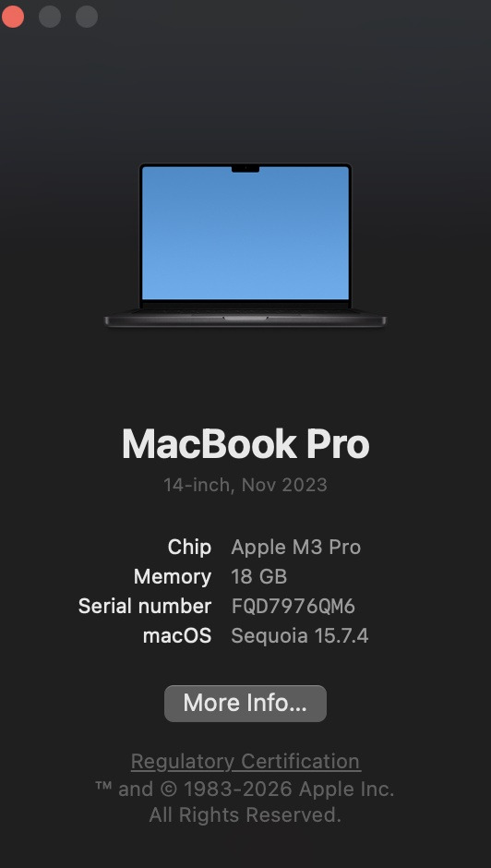Click the Chip label

189,548
